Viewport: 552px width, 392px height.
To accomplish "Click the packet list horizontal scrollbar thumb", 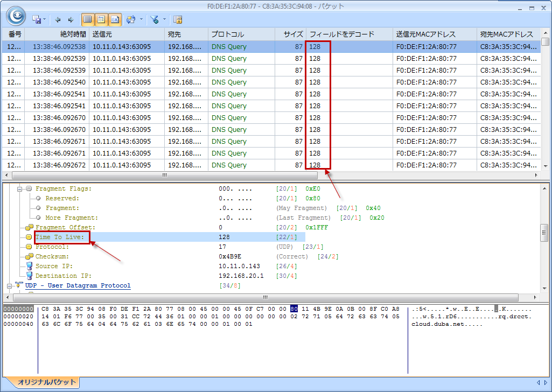I will 164,176.
